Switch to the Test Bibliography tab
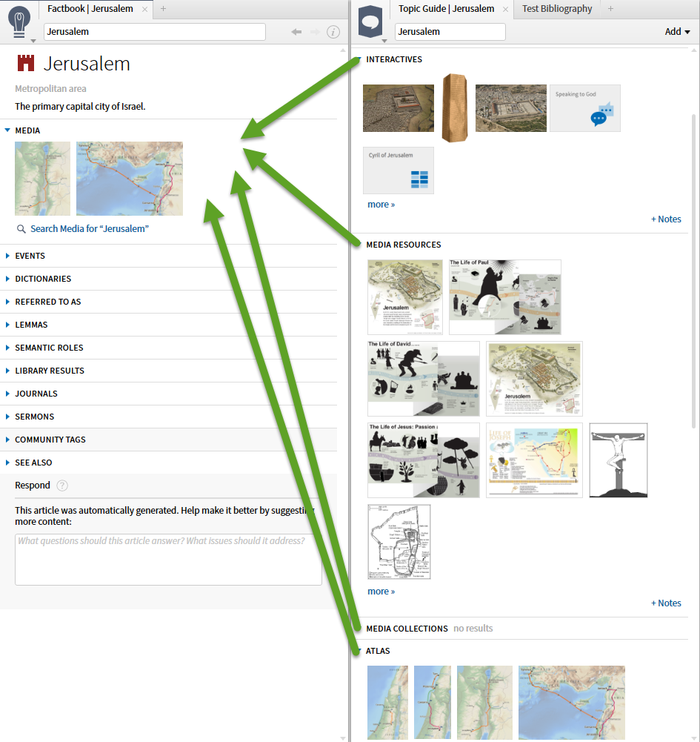 coord(557,8)
